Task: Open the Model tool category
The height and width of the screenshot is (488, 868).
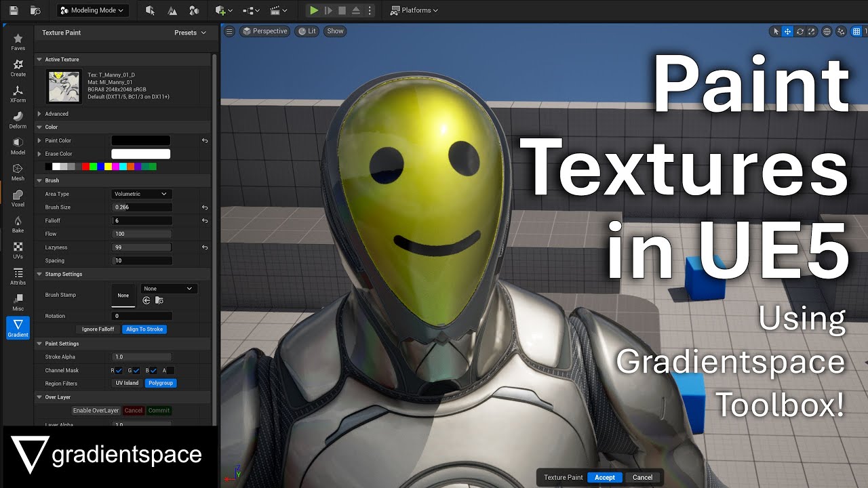Action: click(18, 146)
